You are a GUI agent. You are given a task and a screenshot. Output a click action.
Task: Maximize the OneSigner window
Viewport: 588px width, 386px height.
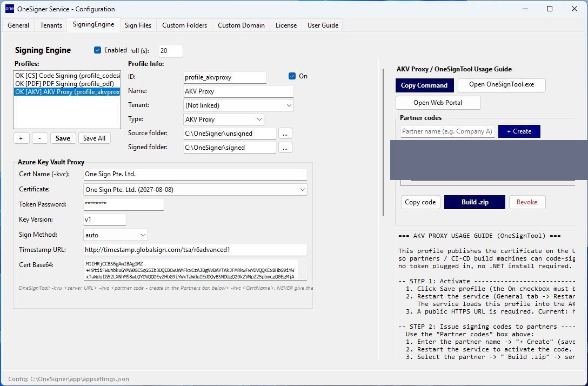pos(550,9)
